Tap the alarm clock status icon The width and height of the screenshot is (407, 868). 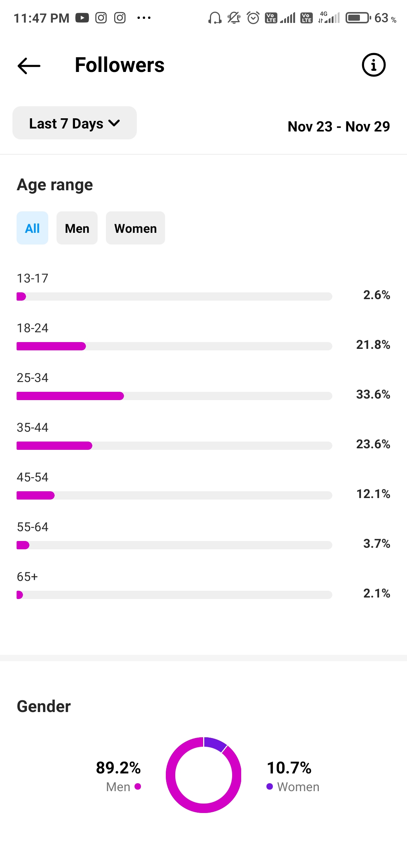[253, 18]
